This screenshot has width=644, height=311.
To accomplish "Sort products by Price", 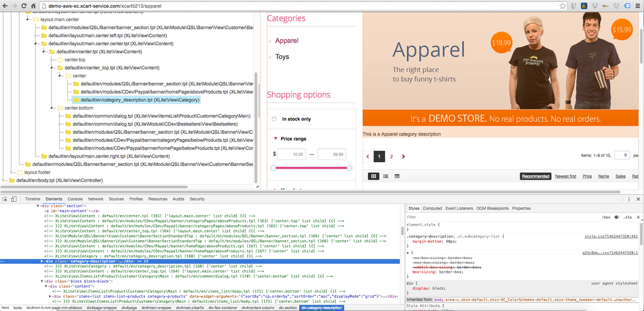I will [x=587, y=177].
